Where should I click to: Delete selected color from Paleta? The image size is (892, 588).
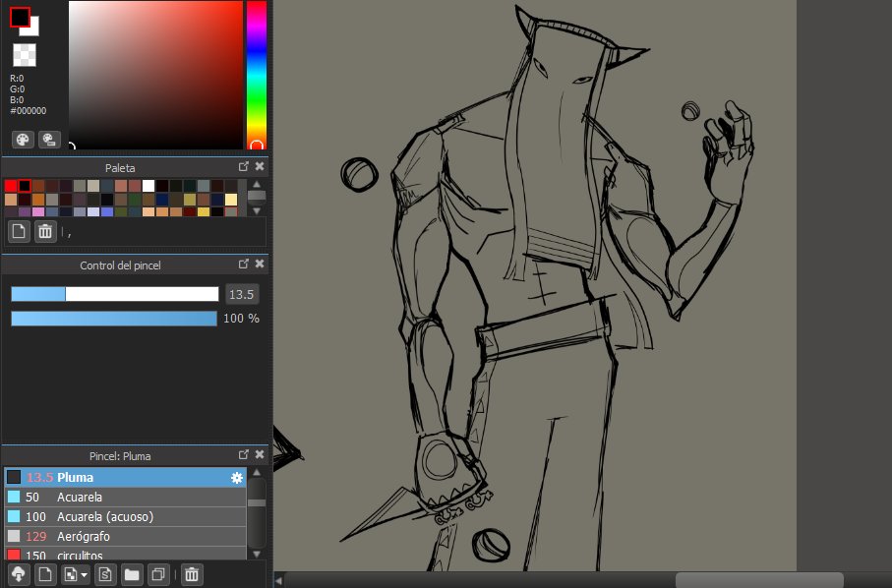tap(45, 231)
